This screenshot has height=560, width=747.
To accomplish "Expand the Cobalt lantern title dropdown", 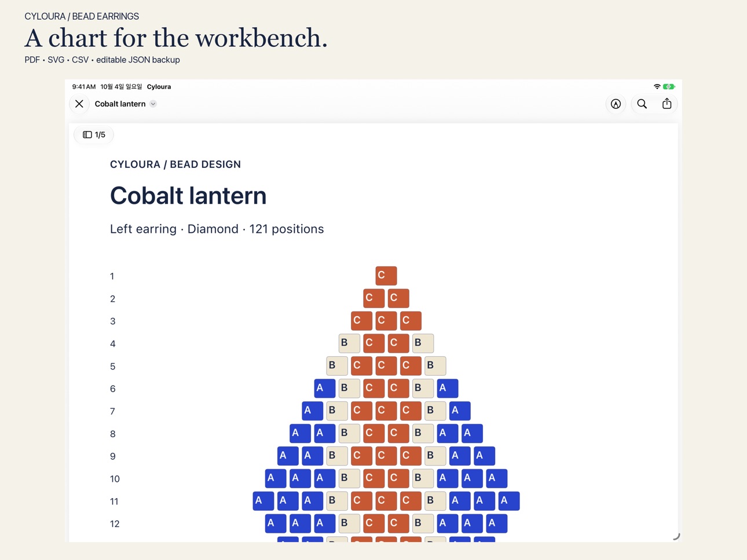I will tap(153, 104).
